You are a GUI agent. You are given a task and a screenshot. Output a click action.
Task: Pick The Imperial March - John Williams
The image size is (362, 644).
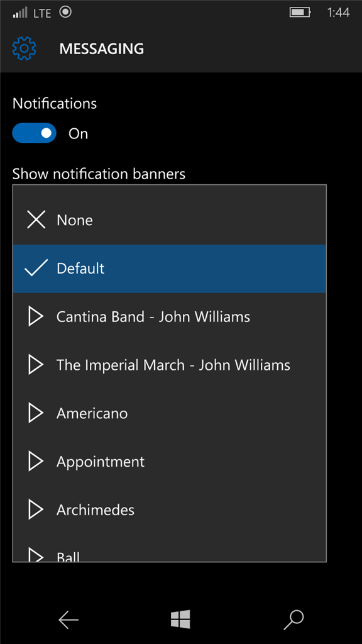[170, 365]
